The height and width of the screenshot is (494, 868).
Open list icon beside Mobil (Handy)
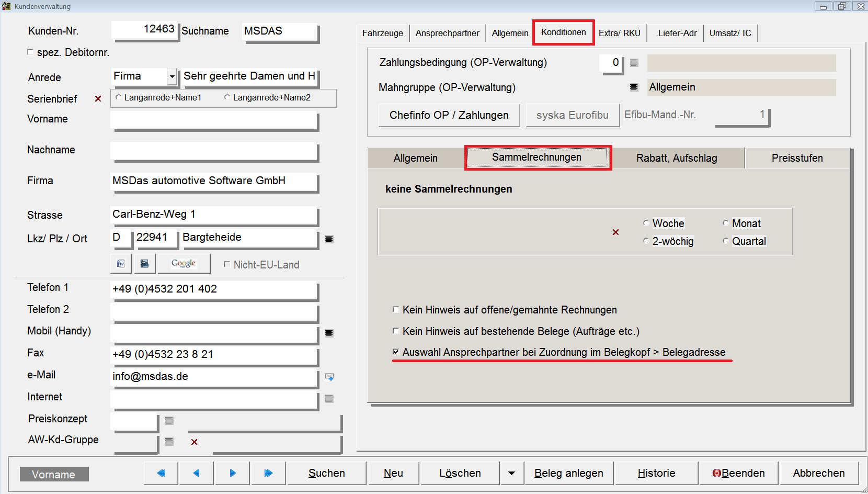329,333
